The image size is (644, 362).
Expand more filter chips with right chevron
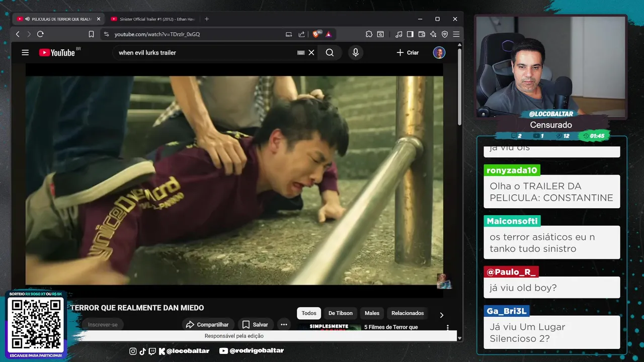pos(441,315)
